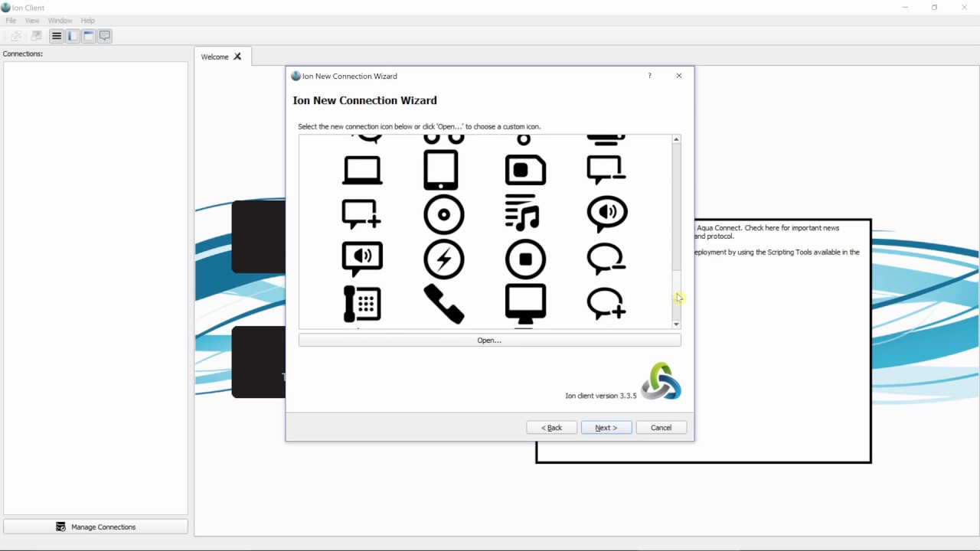
Task: Select the tablet connection icon
Action: click(441, 170)
